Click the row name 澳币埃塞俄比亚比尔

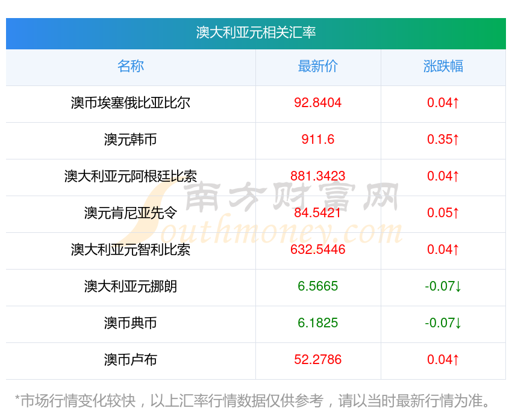(131, 103)
